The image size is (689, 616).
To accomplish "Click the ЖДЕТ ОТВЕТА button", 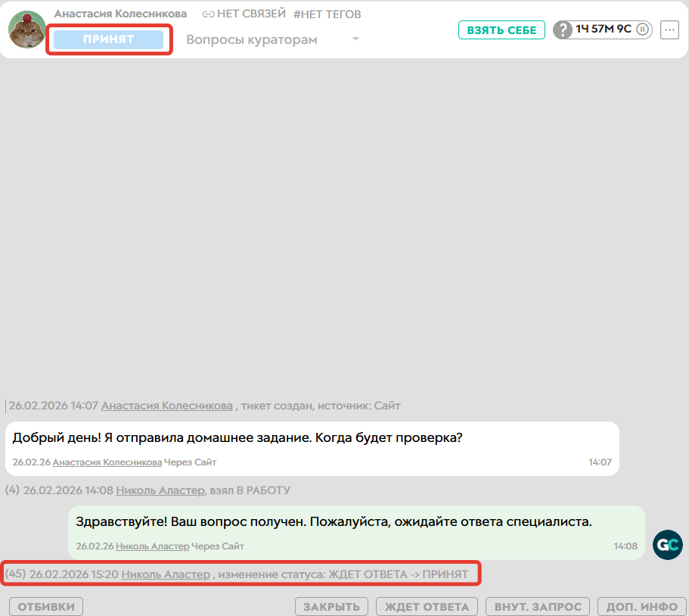I will click(x=427, y=607).
